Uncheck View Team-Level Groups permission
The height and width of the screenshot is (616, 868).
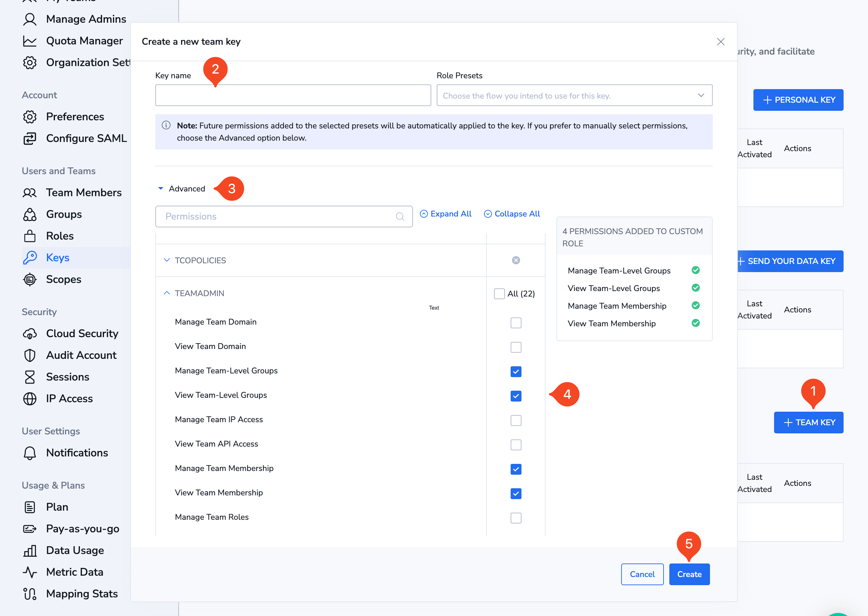point(516,396)
